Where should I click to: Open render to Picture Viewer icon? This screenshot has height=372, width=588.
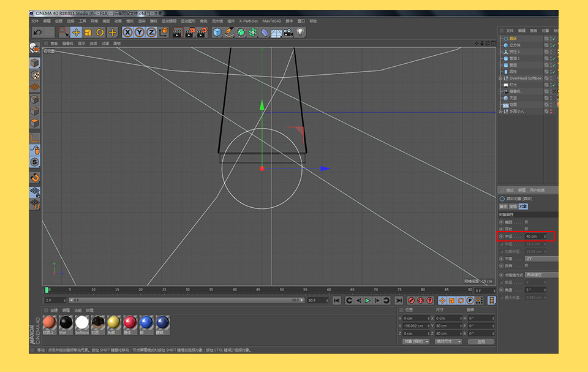point(190,32)
